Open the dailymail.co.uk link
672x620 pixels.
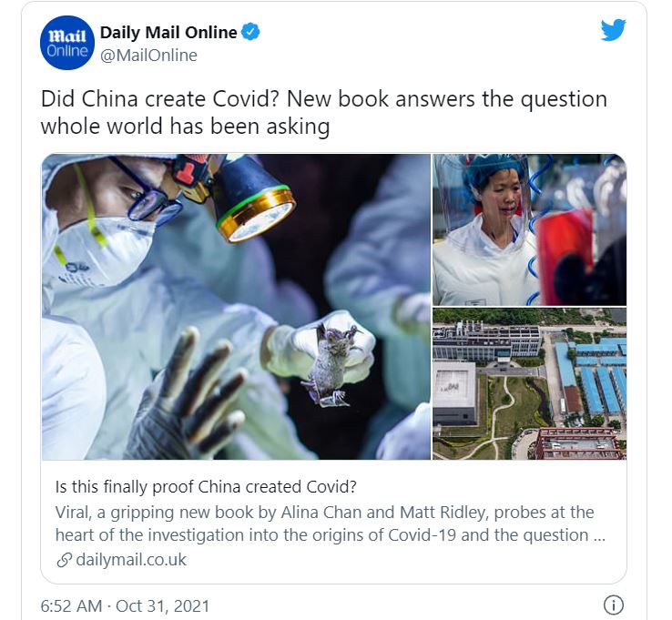click(x=131, y=560)
